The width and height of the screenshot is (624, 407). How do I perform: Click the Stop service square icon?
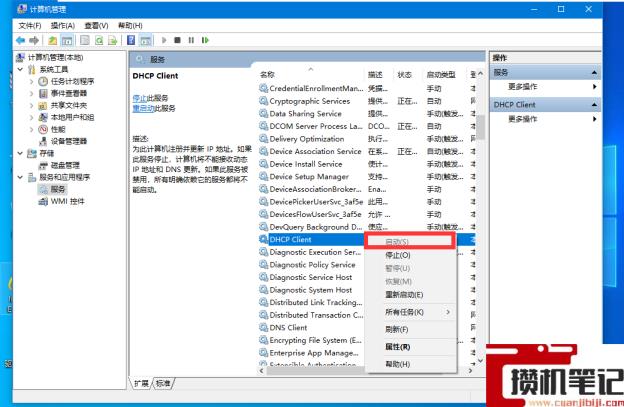coord(177,40)
